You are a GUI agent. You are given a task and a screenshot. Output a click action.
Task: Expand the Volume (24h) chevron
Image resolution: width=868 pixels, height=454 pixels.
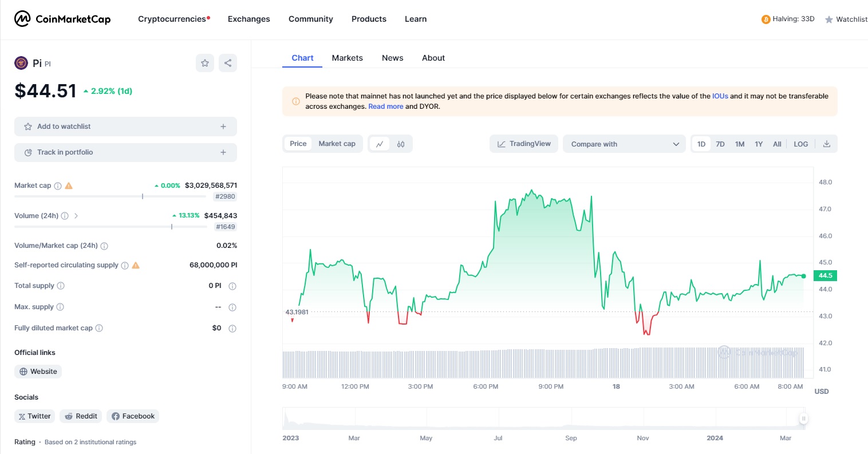[x=76, y=216]
